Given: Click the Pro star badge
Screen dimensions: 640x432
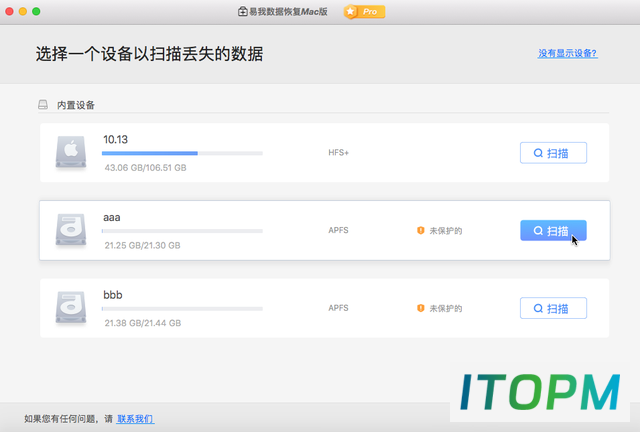Looking at the screenshot, I should click(x=364, y=12).
